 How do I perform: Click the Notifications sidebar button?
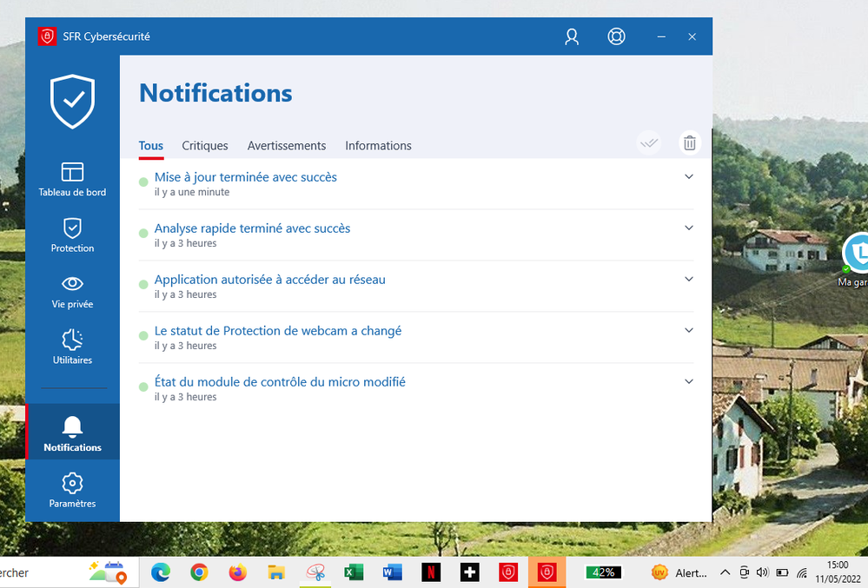72,433
